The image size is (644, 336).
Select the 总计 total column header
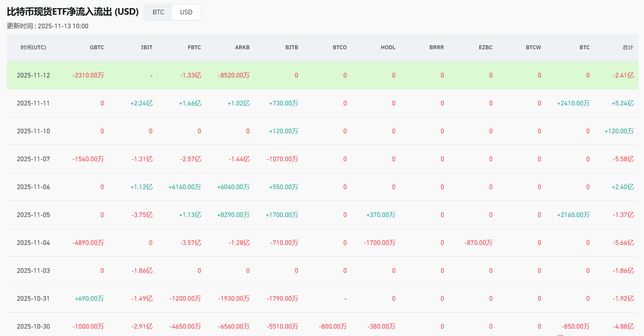(x=628, y=47)
